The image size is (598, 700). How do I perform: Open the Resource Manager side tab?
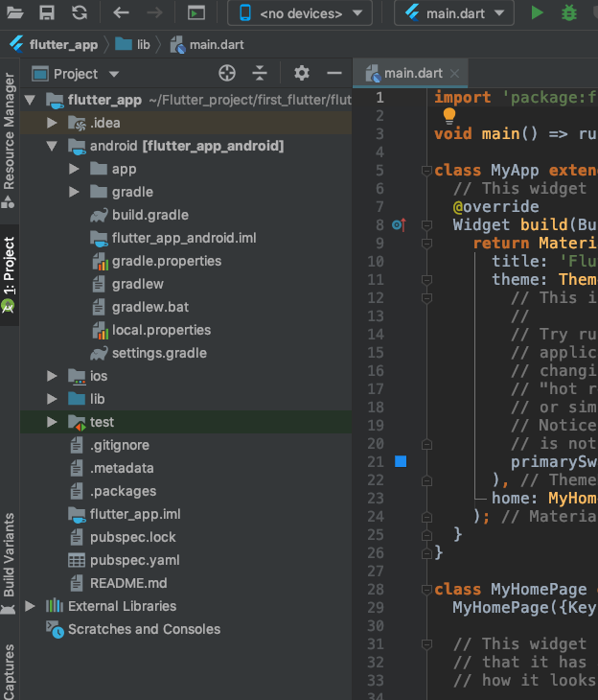(x=9, y=141)
